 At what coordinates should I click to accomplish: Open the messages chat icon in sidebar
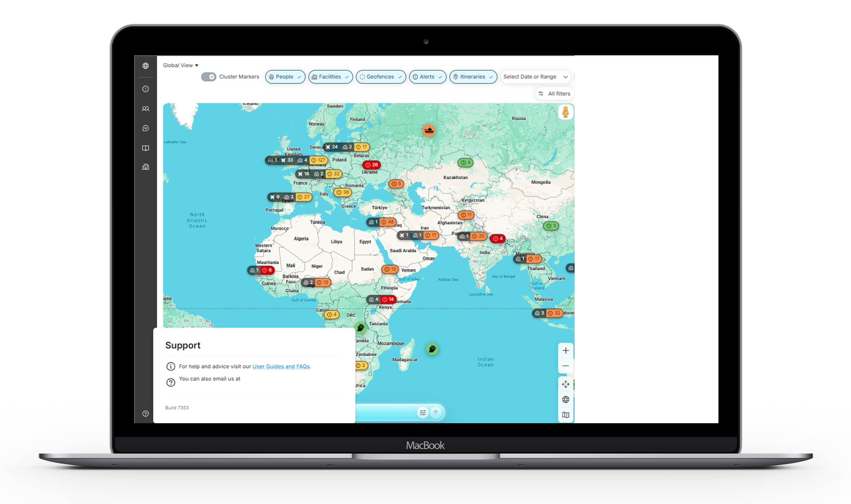(145, 128)
